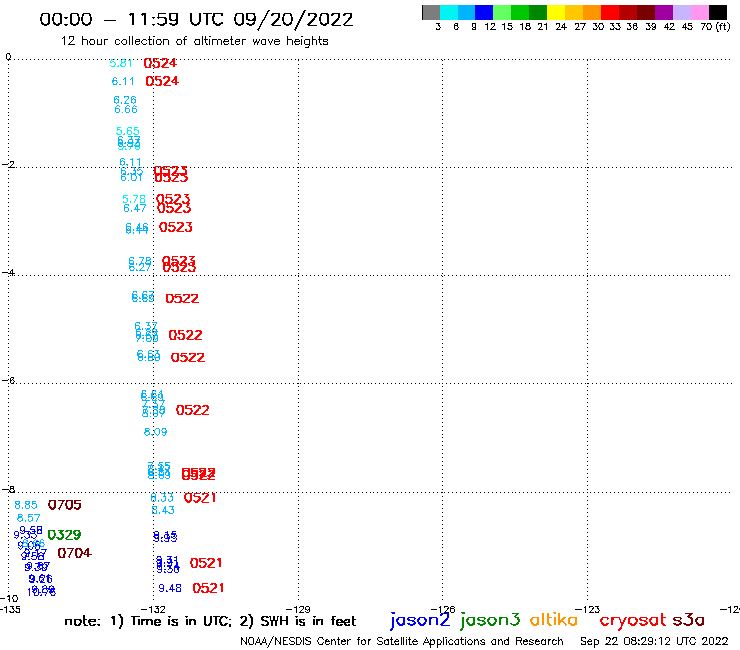Click the gray swatch in the wave-height legend
This screenshot has height=650, width=740.
click(x=431, y=12)
